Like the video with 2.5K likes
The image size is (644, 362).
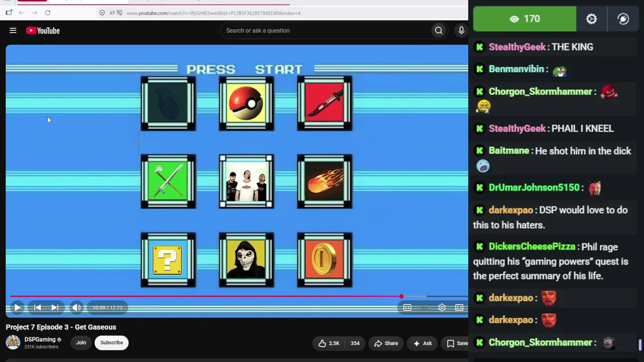[x=329, y=343]
